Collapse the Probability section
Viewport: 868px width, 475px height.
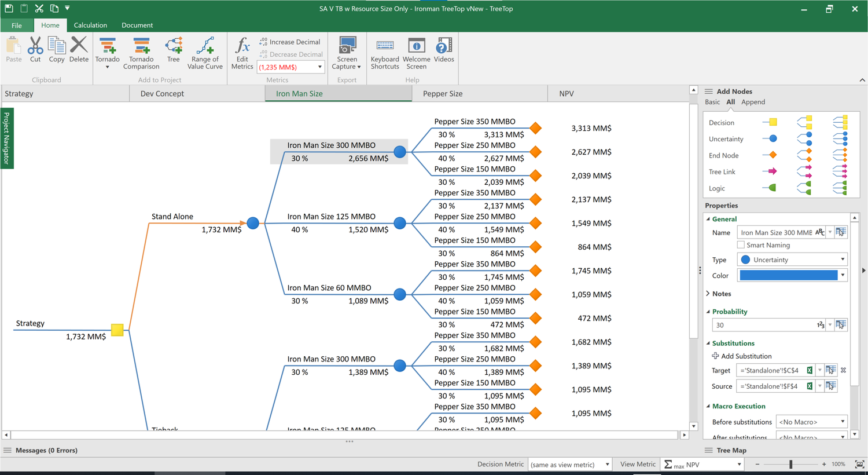[x=708, y=312]
